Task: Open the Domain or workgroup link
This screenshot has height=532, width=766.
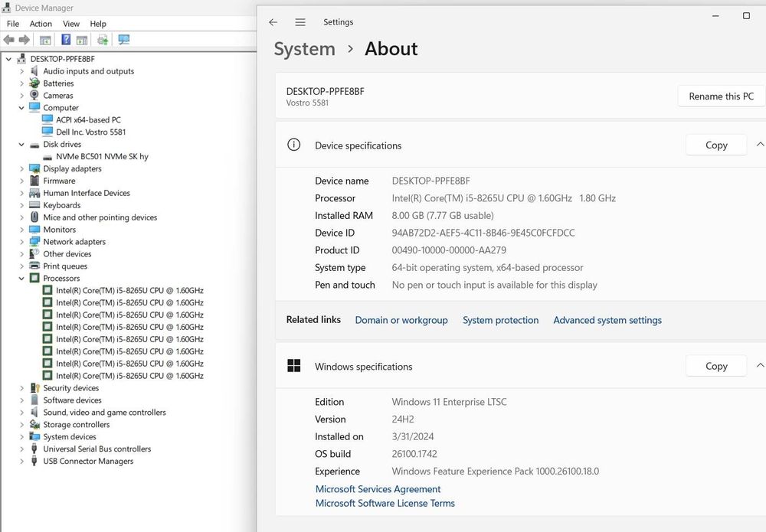Action: pos(401,320)
